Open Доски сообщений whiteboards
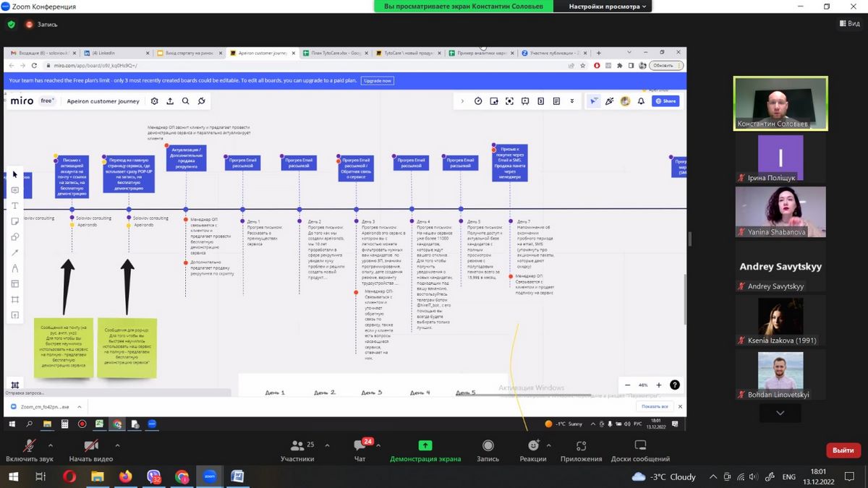 pyautogui.click(x=640, y=446)
